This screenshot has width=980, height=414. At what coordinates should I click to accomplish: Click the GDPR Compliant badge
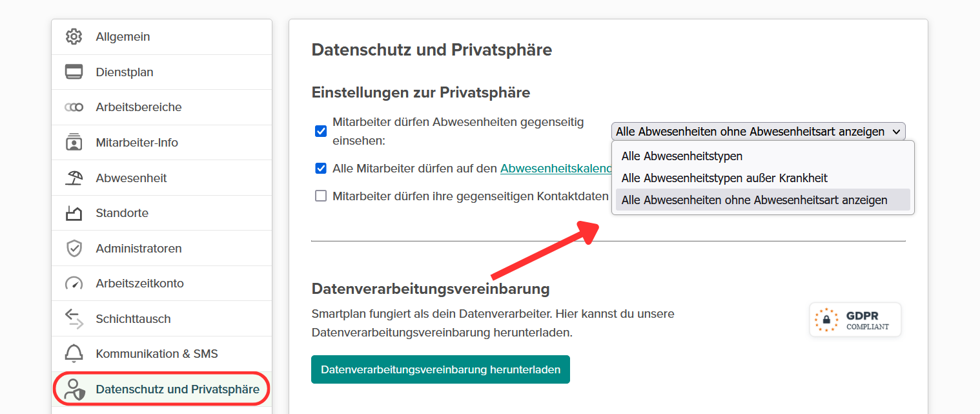(855, 320)
